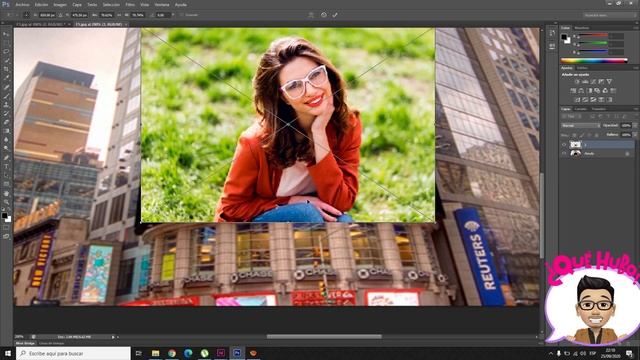The width and height of the screenshot is (640, 360).
Task: Switch to the Canales tab
Action: 580,109
